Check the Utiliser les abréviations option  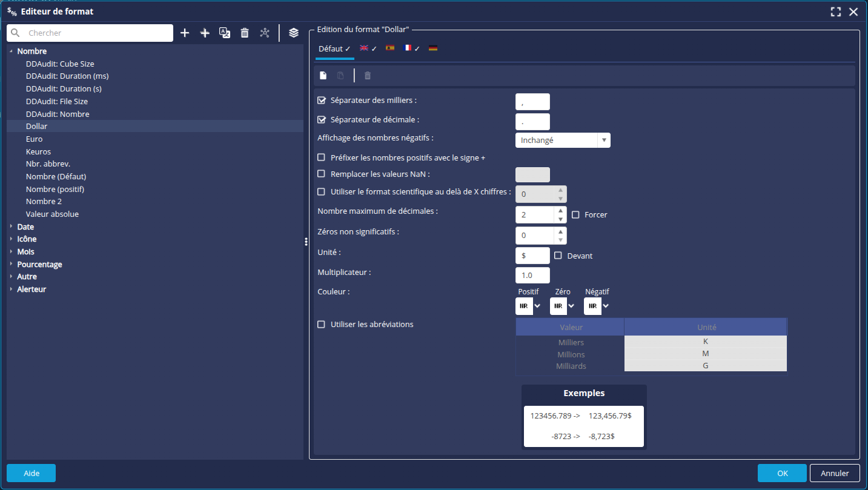(321, 324)
